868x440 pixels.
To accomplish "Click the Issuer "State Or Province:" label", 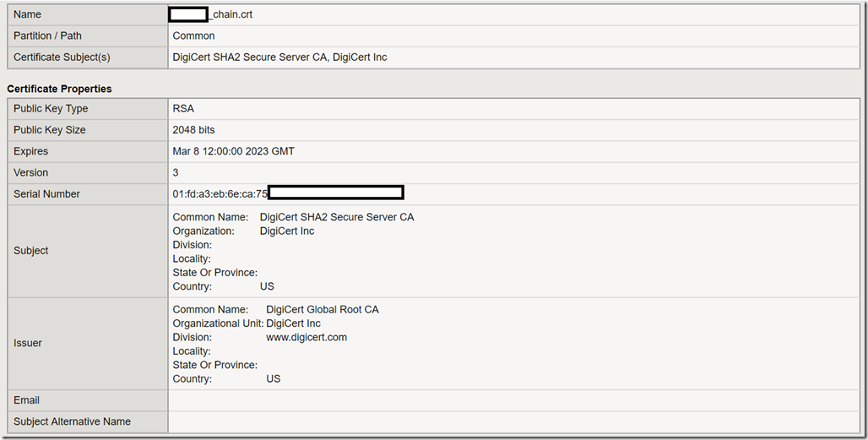I will 214,365.
